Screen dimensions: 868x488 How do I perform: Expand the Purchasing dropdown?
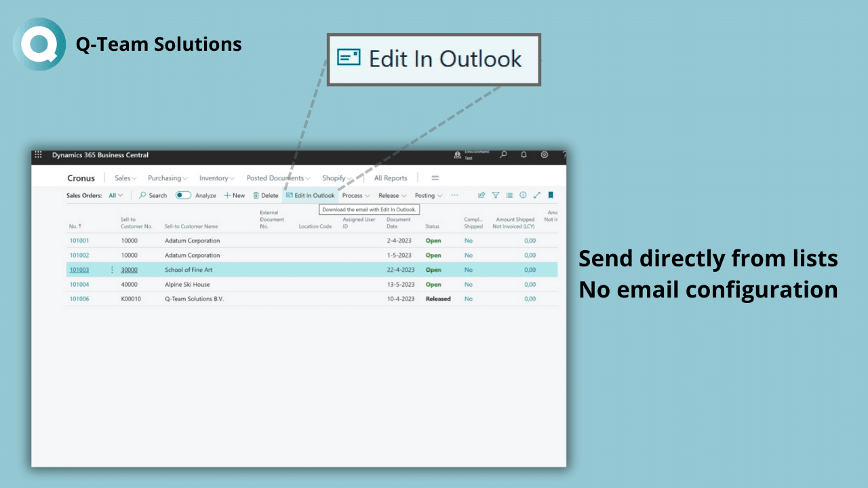pos(168,178)
